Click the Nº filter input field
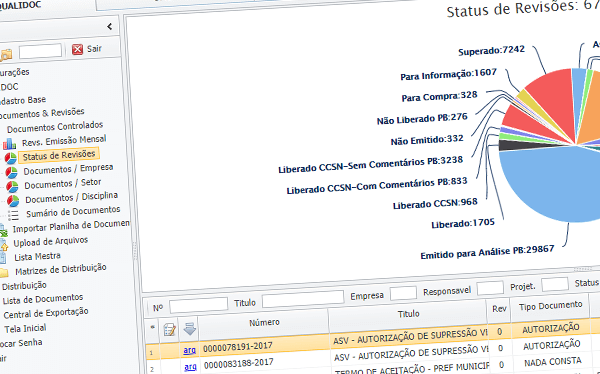Viewport: 600px width, 374px height. point(198,305)
